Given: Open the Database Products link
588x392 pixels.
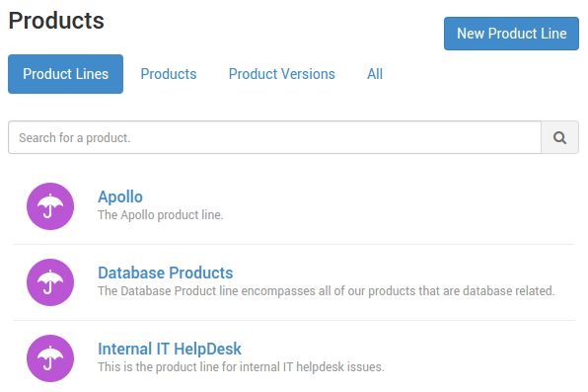Looking at the screenshot, I should (x=166, y=273).
